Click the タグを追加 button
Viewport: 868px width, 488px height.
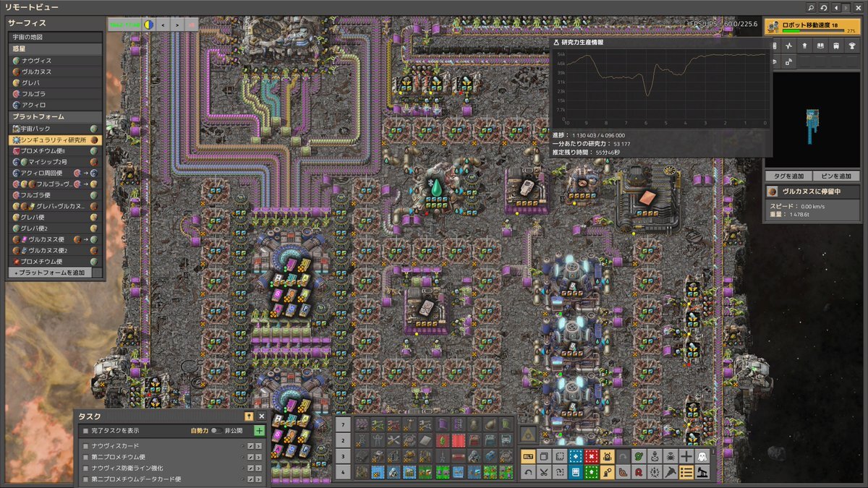pyautogui.click(x=787, y=176)
